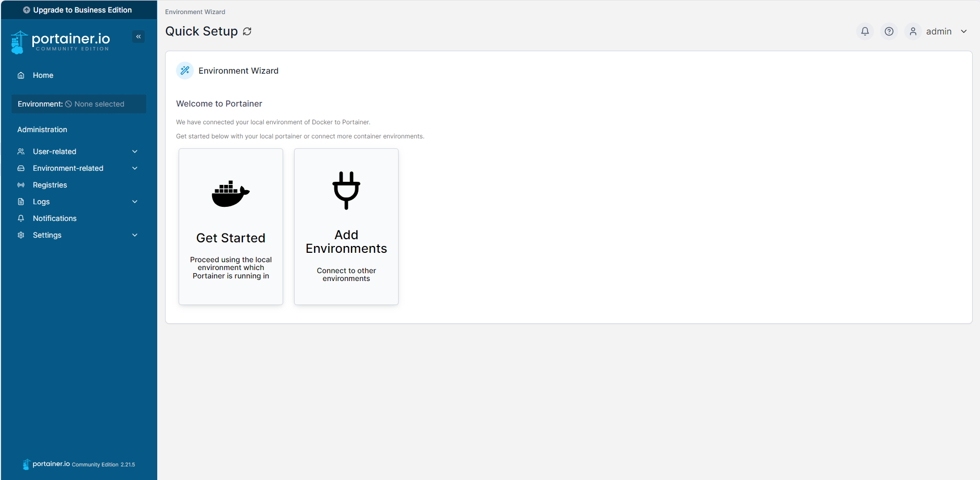The image size is (980, 480).
Task: Click Environment Wizard breadcrumb
Action: [195, 11]
